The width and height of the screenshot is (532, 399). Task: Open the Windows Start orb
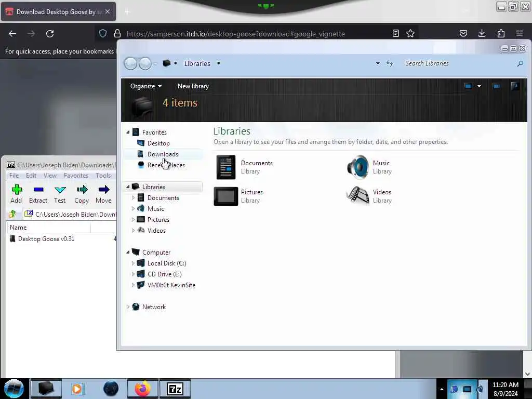(x=14, y=389)
